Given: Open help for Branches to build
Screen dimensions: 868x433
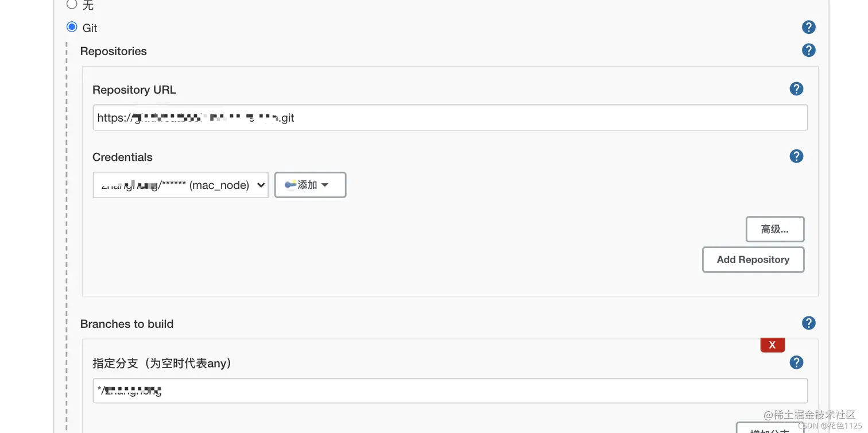Looking at the screenshot, I should (808, 323).
